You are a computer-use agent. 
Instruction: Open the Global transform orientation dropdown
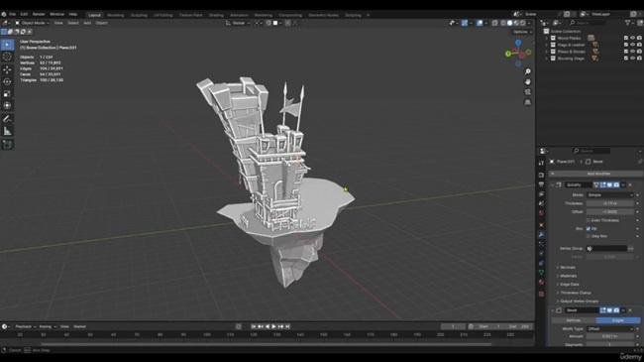coord(238,23)
